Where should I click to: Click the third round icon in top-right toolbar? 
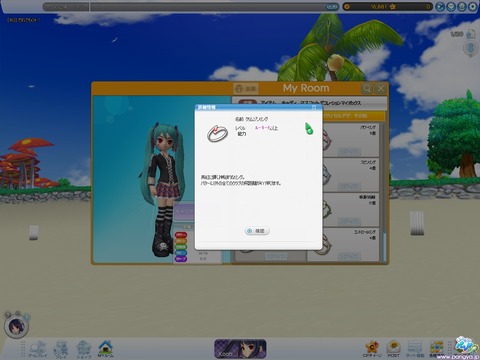(x=462, y=7)
